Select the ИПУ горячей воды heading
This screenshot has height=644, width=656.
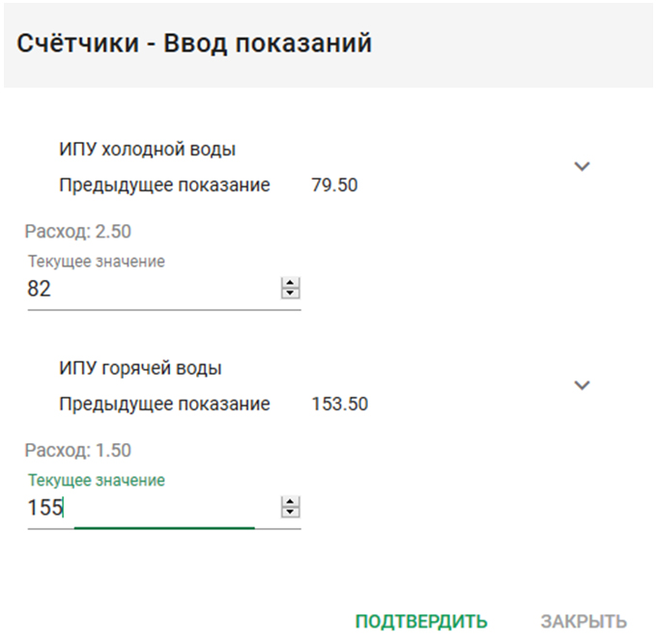[x=141, y=368]
